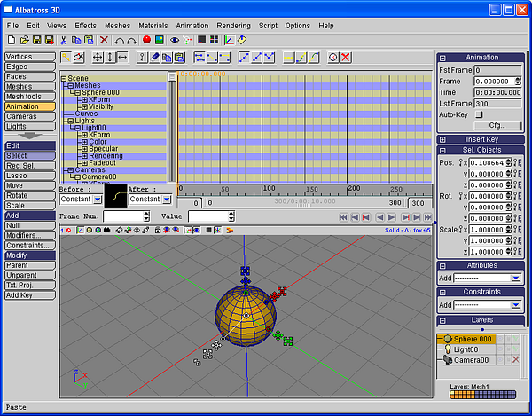Click the single-view layout icon

click(x=201, y=40)
